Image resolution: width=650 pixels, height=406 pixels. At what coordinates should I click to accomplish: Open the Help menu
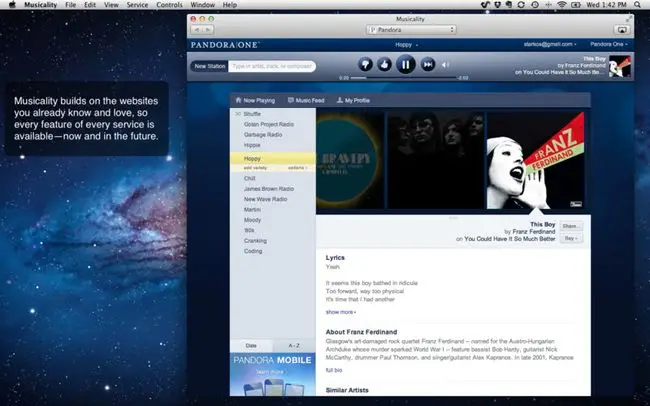click(x=230, y=5)
